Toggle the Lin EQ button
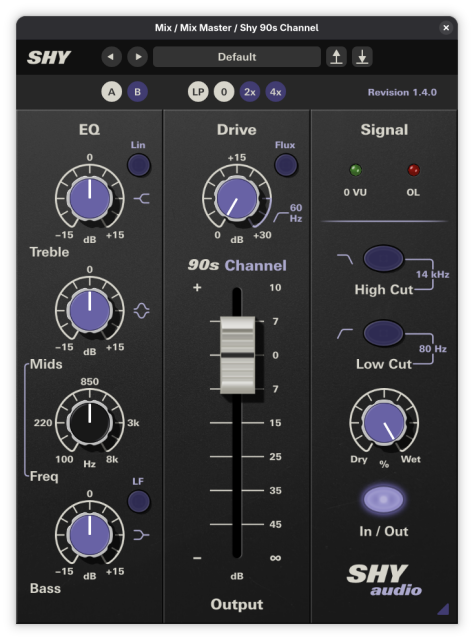 [139, 165]
